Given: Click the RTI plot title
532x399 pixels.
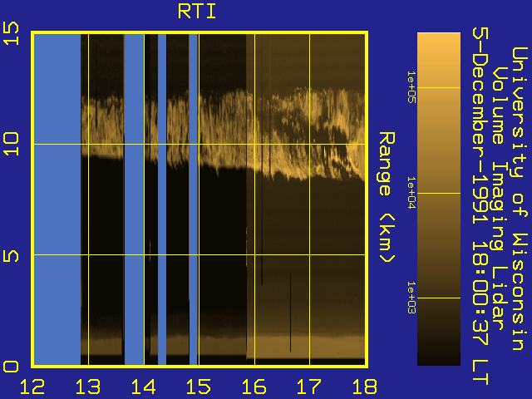Looking at the screenshot, I should [x=197, y=12].
